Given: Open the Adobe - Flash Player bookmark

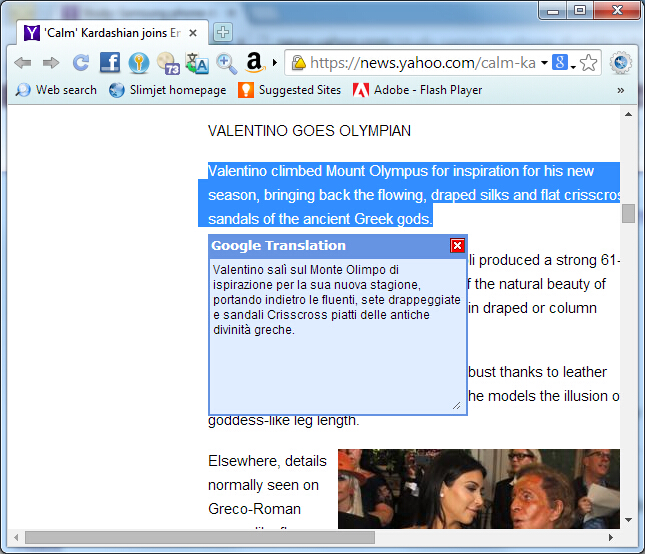Looking at the screenshot, I should [x=418, y=90].
